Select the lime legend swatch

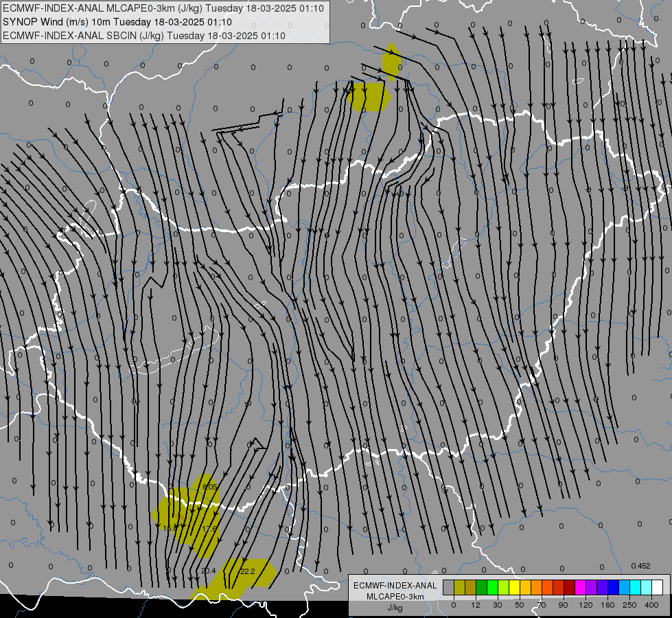504,587
